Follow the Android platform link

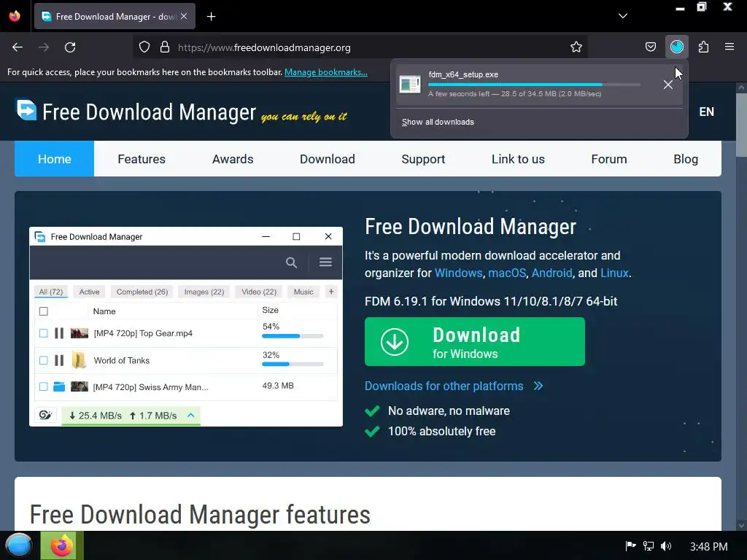tap(551, 273)
